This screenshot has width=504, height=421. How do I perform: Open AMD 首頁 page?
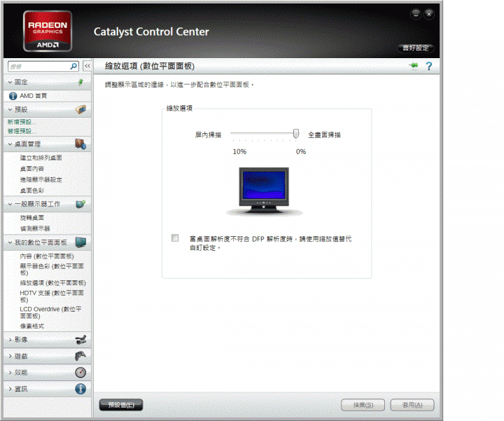pyautogui.click(x=33, y=96)
